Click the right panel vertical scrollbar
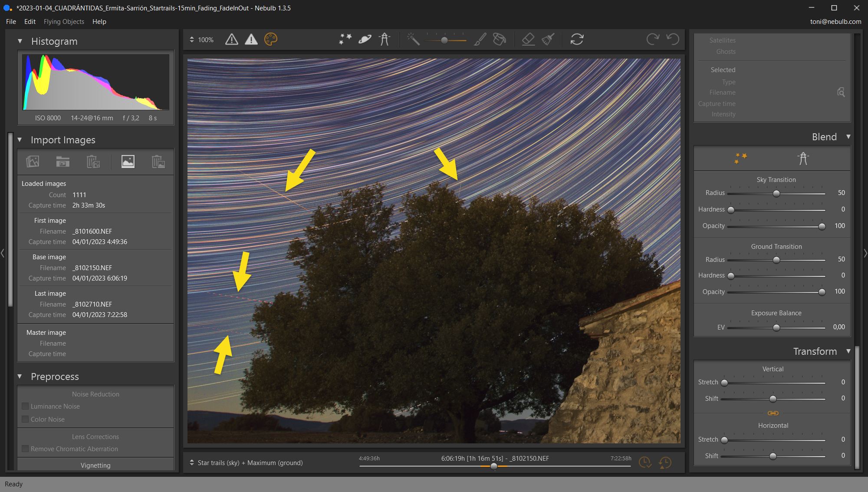Viewport: 868px width, 492px height. tap(857, 407)
